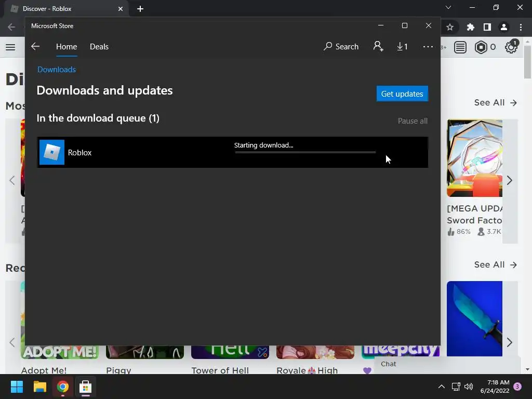This screenshot has width=532, height=399.
Task: Click the Sword Factory player count icon
Action: tap(481, 232)
